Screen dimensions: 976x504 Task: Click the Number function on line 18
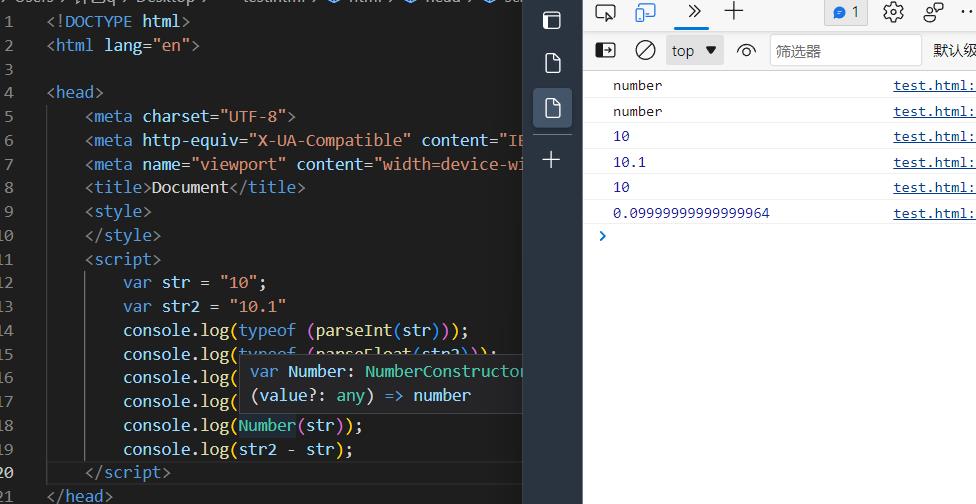(267, 426)
